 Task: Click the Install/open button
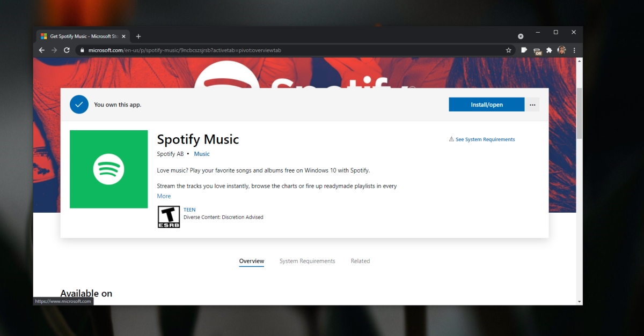pyautogui.click(x=486, y=104)
